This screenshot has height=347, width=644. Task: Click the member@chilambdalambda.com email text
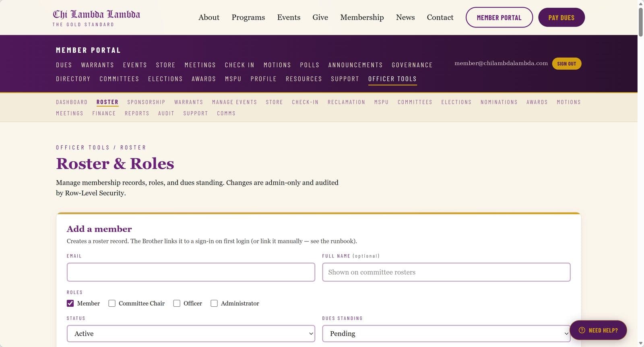click(x=501, y=63)
